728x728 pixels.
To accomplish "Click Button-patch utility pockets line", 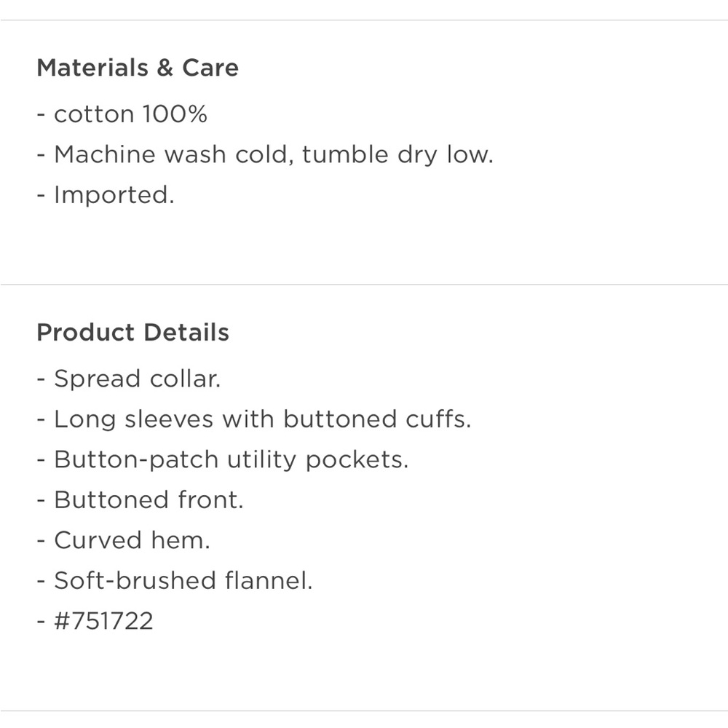I will click(x=222, y=459).
